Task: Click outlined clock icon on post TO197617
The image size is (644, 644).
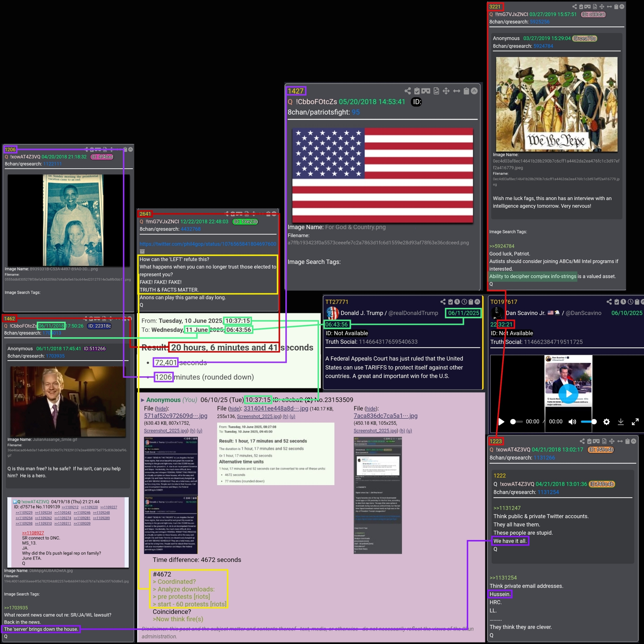Action: 630,301
